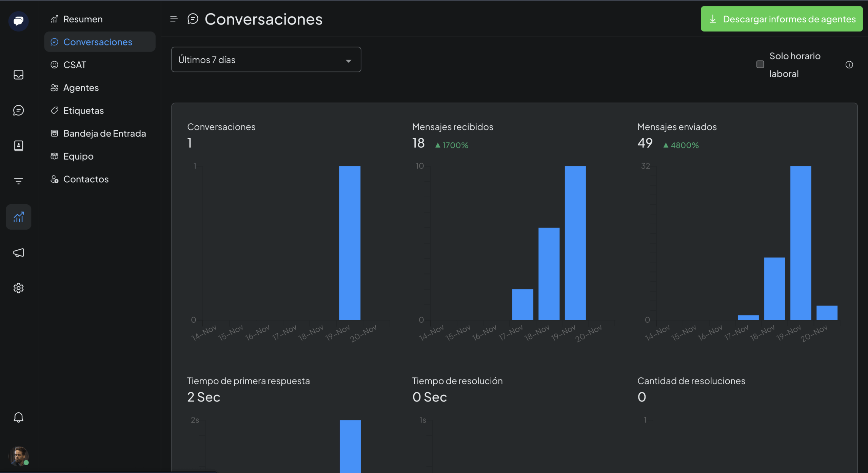
Task: Click the 19-Nov bar in Conversaciones chart
Action: tap(350, 243)
